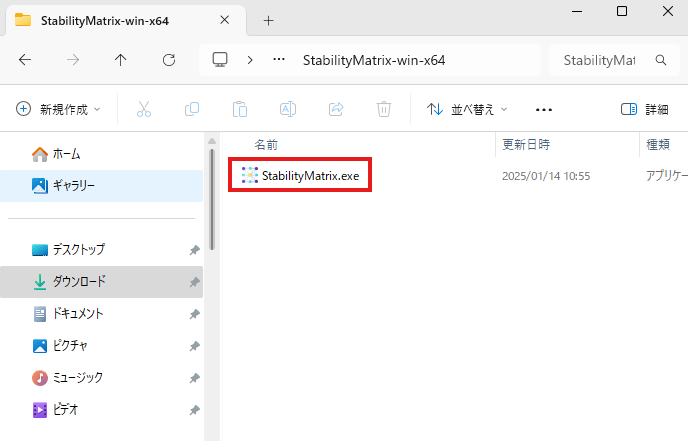This screenshot has width=688, height=441.
Task: Click the search magnifier icon
Action: (x=661, y=60)
